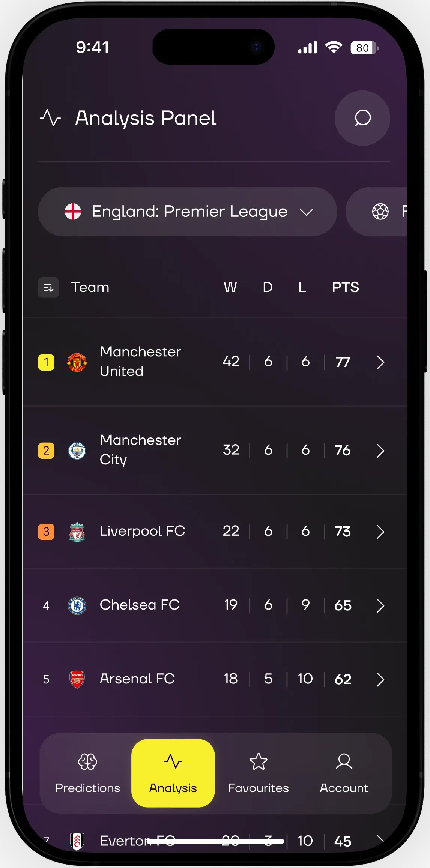Image resolution: width=430 pixels, height=868 pixels.
Task: Click the Chelsea FC crest
Action: [77, 605]
